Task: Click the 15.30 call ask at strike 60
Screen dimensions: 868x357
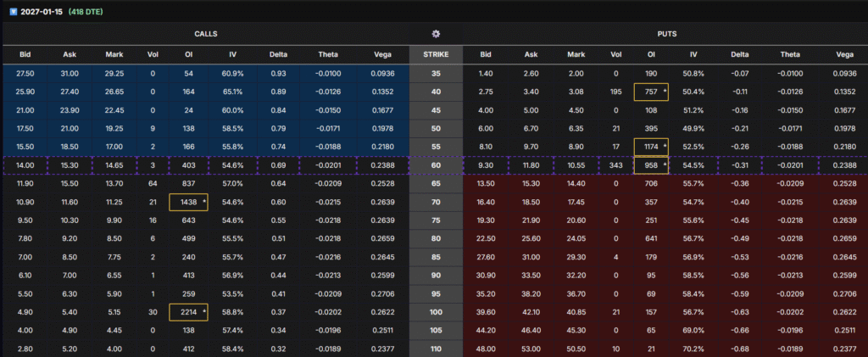Action: pyautogui.click(x=70, y=165)
